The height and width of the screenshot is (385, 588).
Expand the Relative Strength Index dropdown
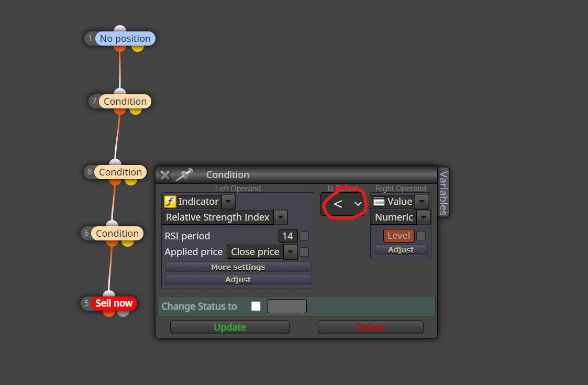pos(281,217)
